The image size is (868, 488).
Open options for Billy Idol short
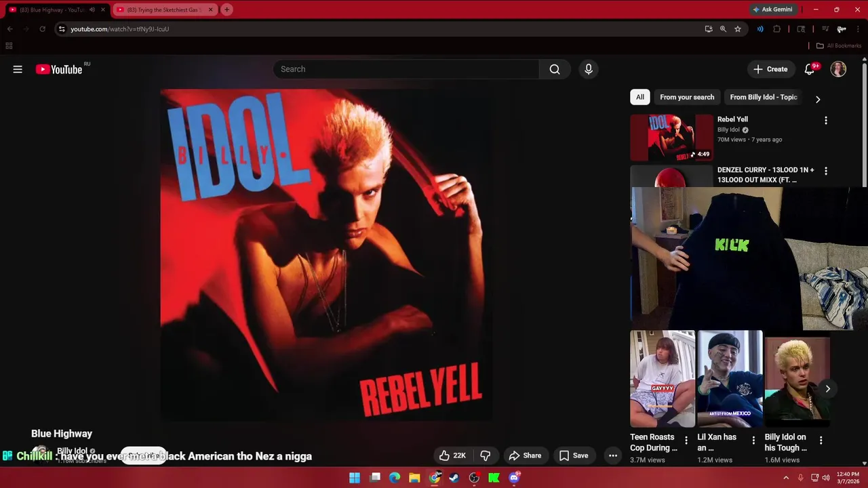[x=821, y=441]
